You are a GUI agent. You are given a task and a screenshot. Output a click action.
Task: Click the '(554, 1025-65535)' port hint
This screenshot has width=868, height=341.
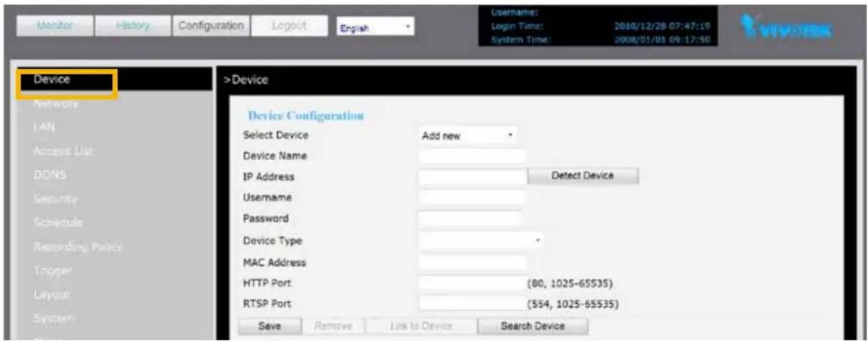[x=573, y=303]
